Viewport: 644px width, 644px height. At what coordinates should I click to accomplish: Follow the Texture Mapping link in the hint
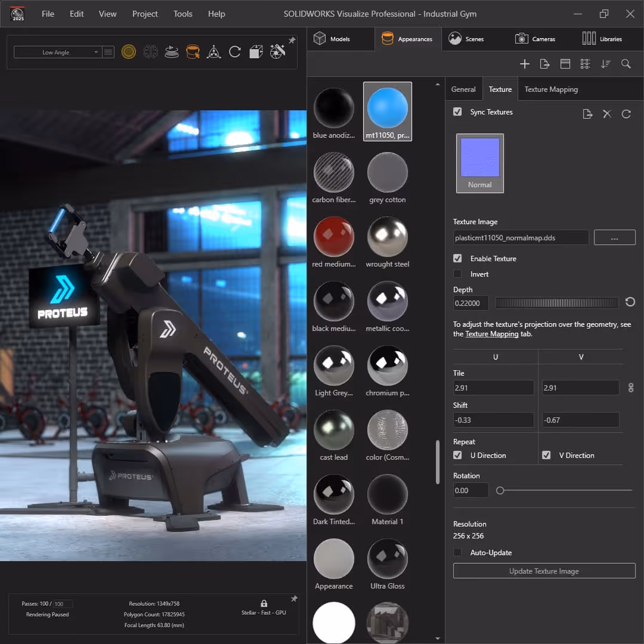point(491,334)
